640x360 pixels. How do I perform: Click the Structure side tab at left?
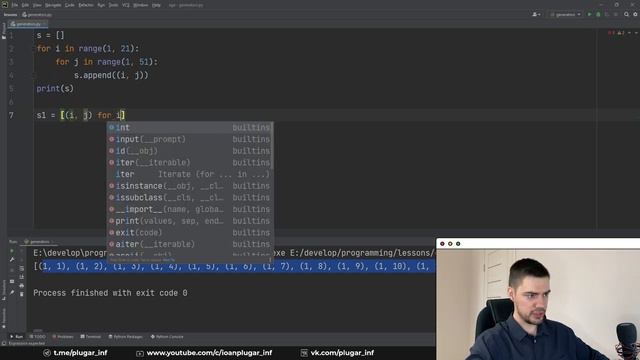pos(4,290)
